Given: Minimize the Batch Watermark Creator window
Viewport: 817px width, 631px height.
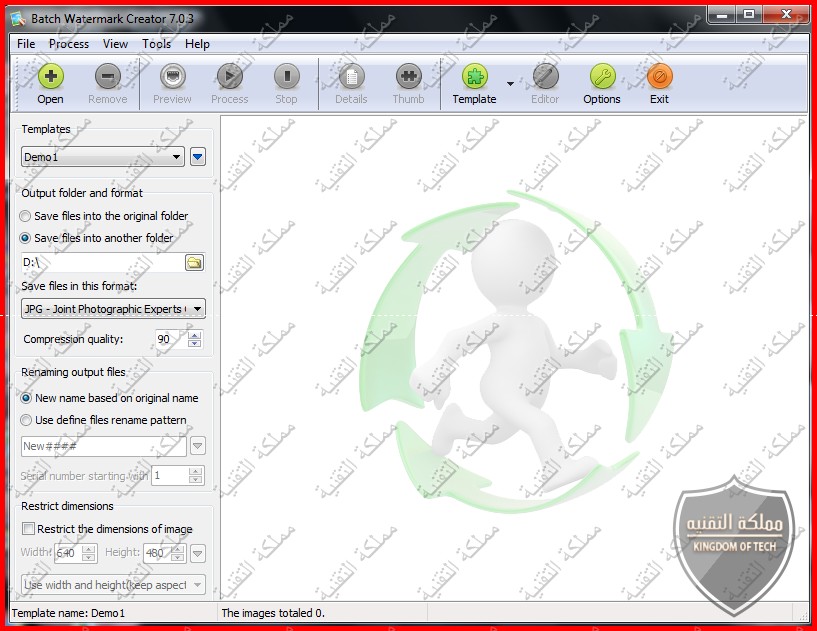Looking at the screenshot, I should pos(722,15).
